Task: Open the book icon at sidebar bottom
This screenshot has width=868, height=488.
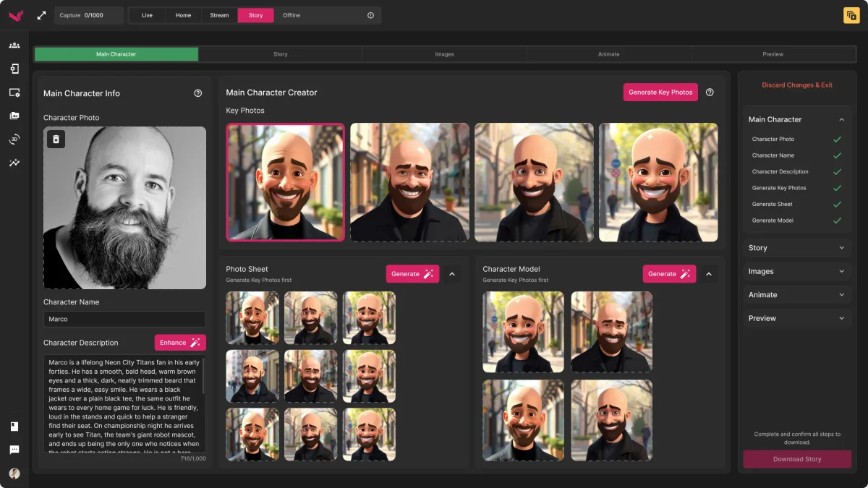Action: pos(14,427)
